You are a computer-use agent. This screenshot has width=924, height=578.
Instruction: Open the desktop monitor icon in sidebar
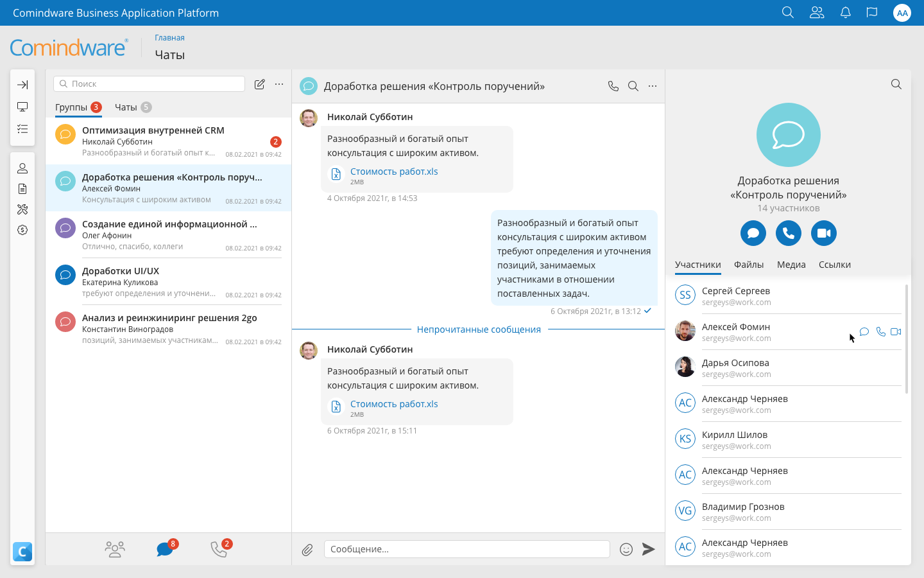coord(22,107)
